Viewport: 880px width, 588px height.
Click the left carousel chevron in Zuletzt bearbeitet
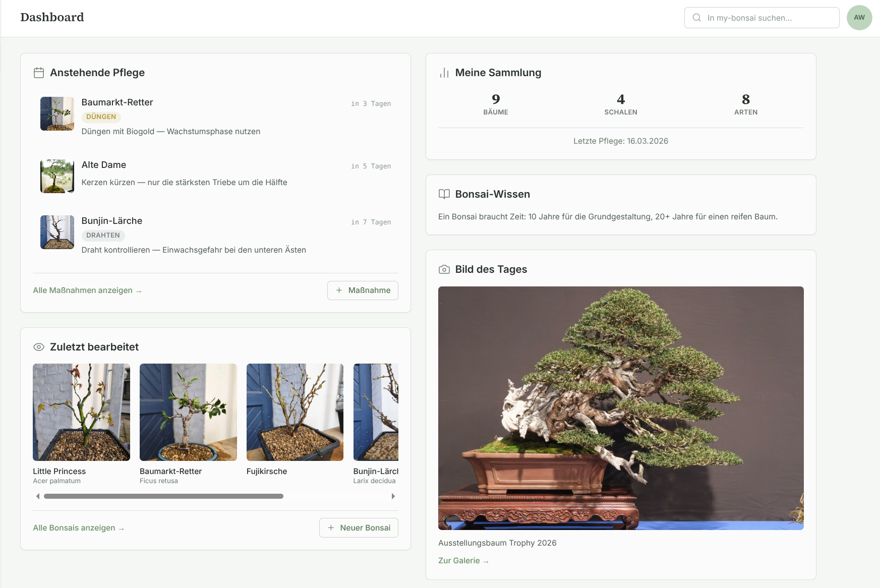point(38,496)
